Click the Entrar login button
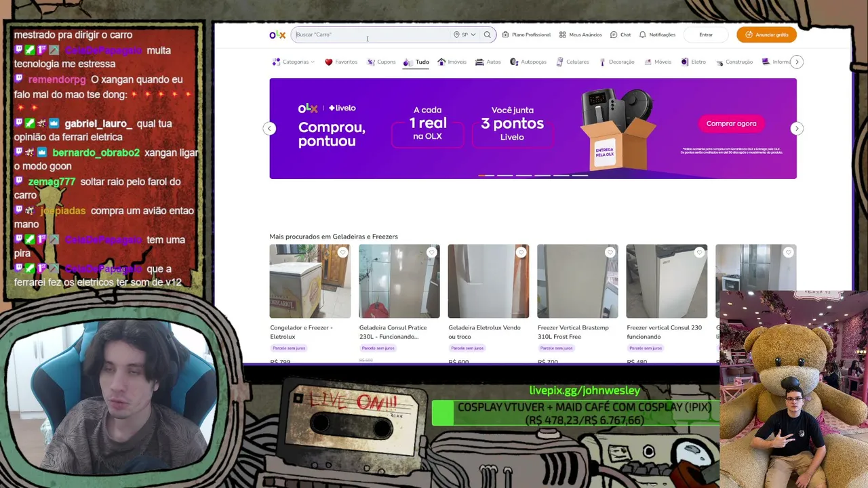The image size is (868, 488). pos(706,35)
